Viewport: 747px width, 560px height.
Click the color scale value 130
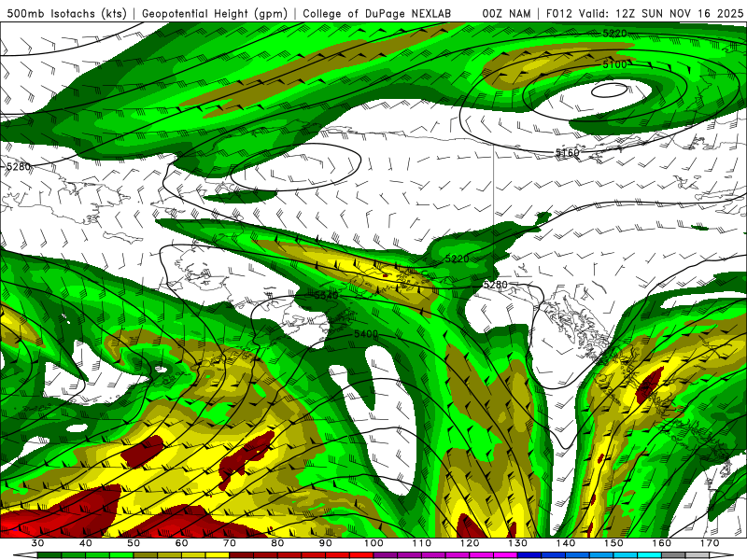tap(517, 543)
